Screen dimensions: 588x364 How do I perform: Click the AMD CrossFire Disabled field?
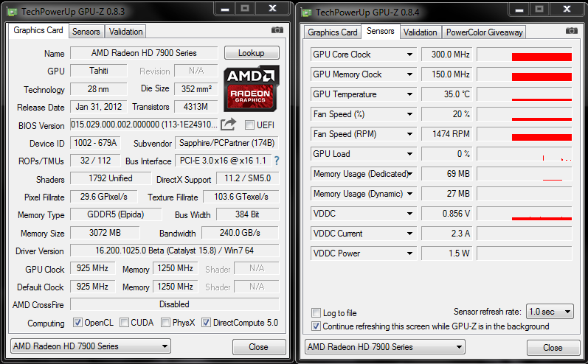pyautogui.click(x=174, y=304)
